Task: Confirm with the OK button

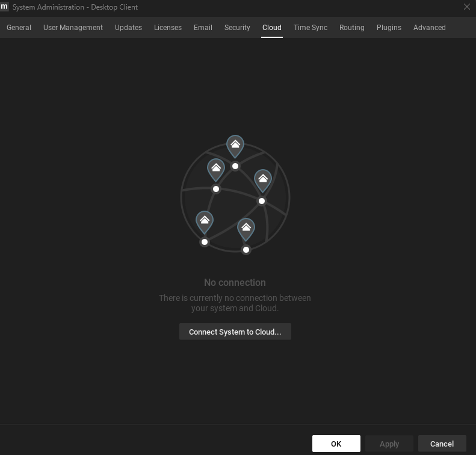Action: 336,444
